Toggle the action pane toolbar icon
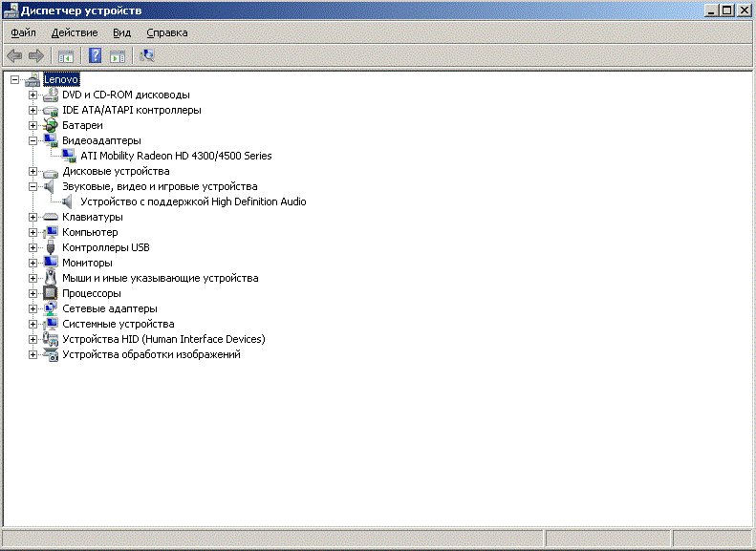 [x=118, y=56]
